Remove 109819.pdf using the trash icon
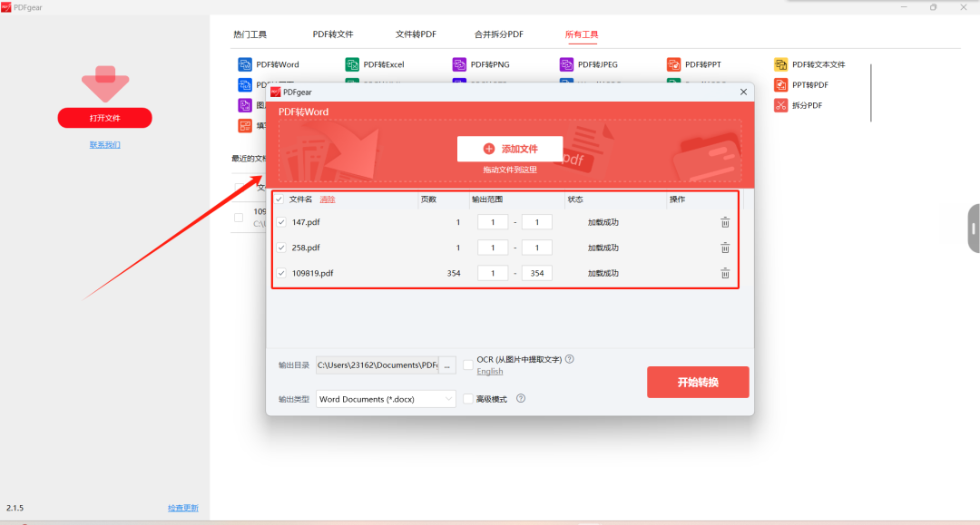The height and width of the screenshot is (525, 980). tap(725, 273)
